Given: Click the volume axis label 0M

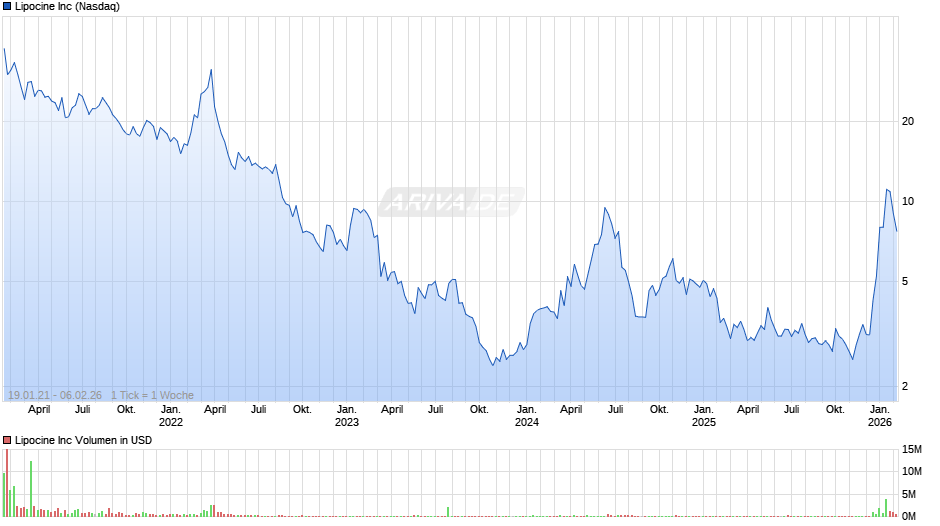Looking at the screenshot, I should click(x=909, y=516).
